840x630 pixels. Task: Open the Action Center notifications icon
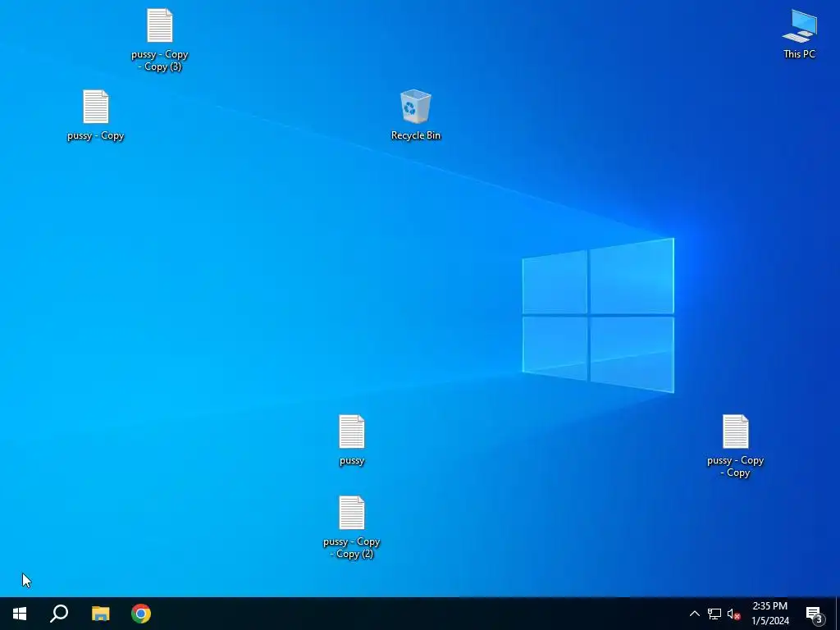[x=814, y=614]
